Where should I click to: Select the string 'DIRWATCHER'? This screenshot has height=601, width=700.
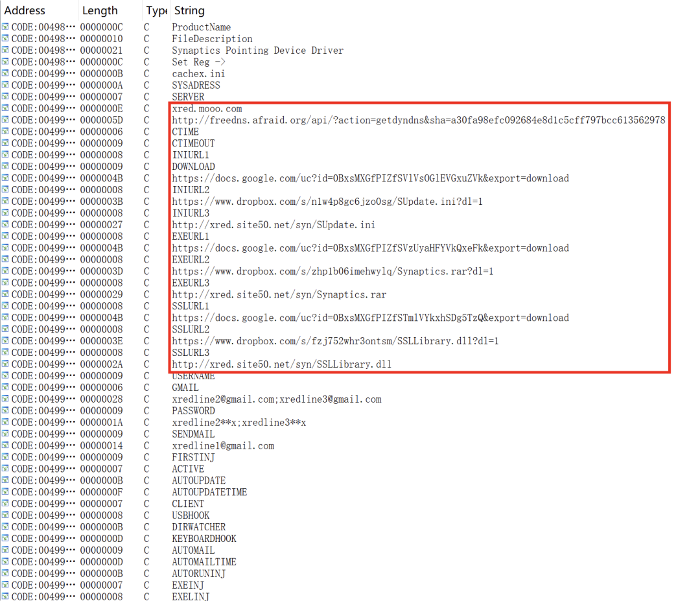[199, 527]
